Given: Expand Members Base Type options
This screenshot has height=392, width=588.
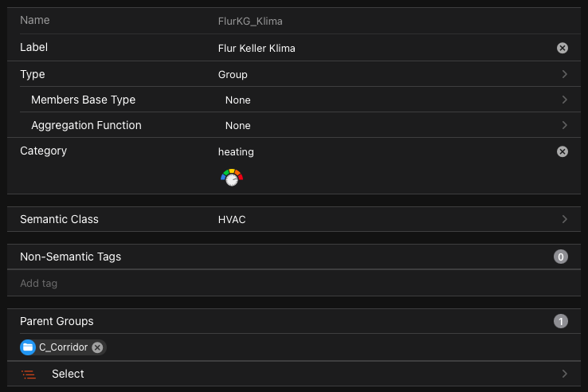Looking at the screenshot, I should pyautogui.click(x=564, y=100).
